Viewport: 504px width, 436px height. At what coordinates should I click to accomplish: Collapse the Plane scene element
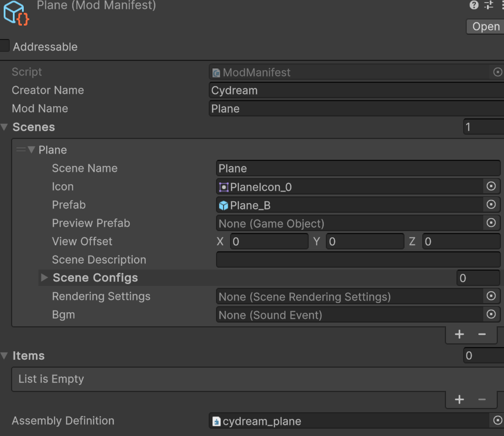pos(32,150)
